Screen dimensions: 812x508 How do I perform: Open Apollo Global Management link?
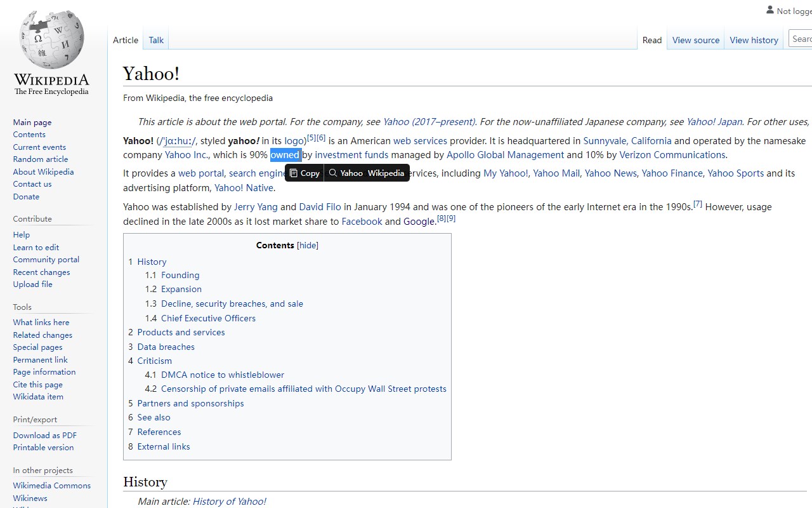[505, 155]
